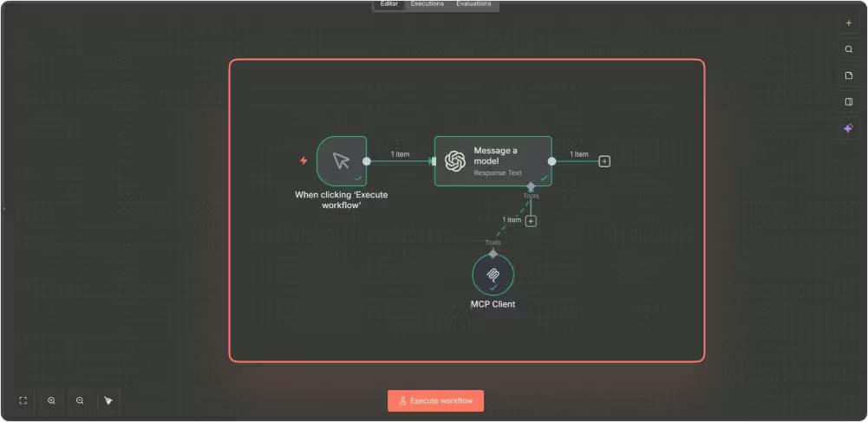Click plus connector on the Tools branch
The width and height of the screenshot is (868, 422).
pyautogui.click(x=531, y=221)
